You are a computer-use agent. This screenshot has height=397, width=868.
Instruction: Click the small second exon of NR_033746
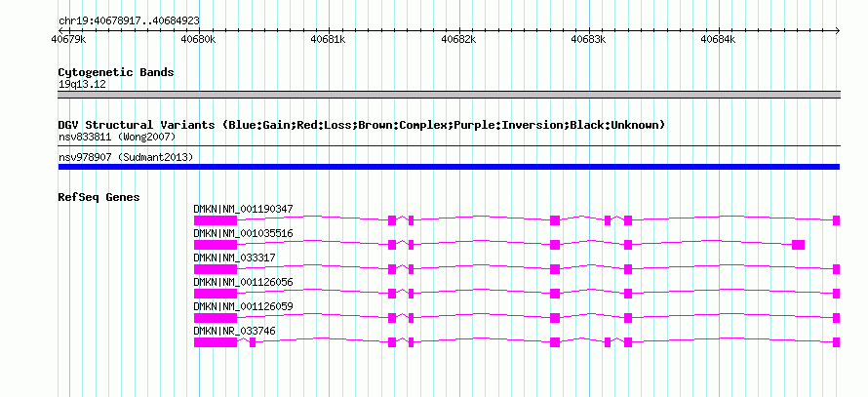(253, 342)
